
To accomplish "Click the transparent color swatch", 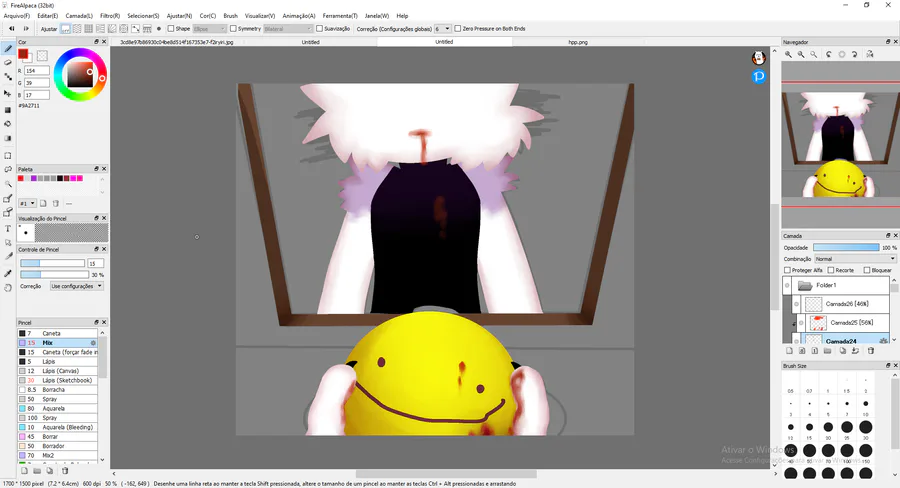I will tap(42, 56).
